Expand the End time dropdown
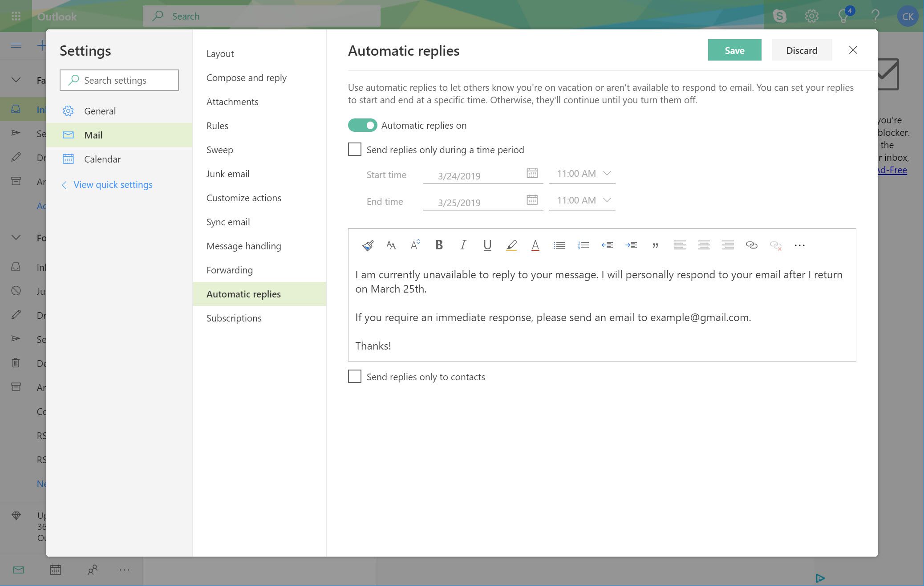The image size is (924, 586). 606,200
